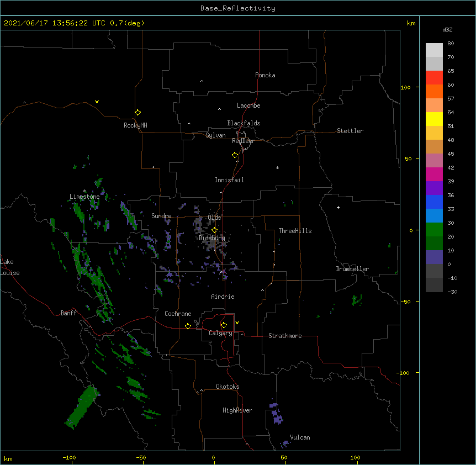Click the Strathmore town label
Screen dimensions: 476x465
point(285,336)
